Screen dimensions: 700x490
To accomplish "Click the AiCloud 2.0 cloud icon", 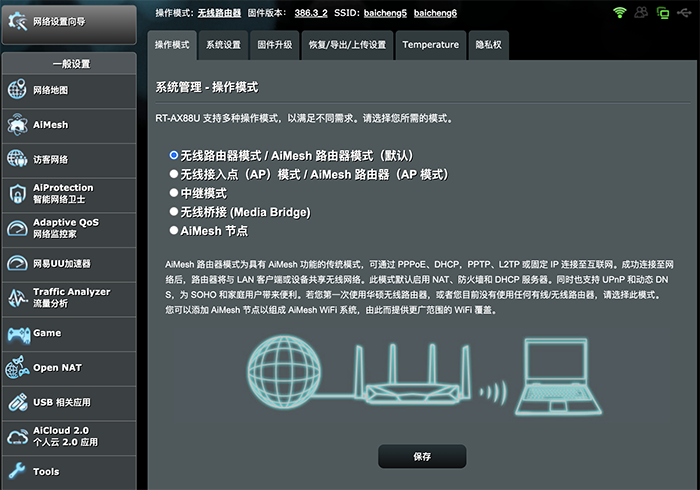I will point(17,437).
